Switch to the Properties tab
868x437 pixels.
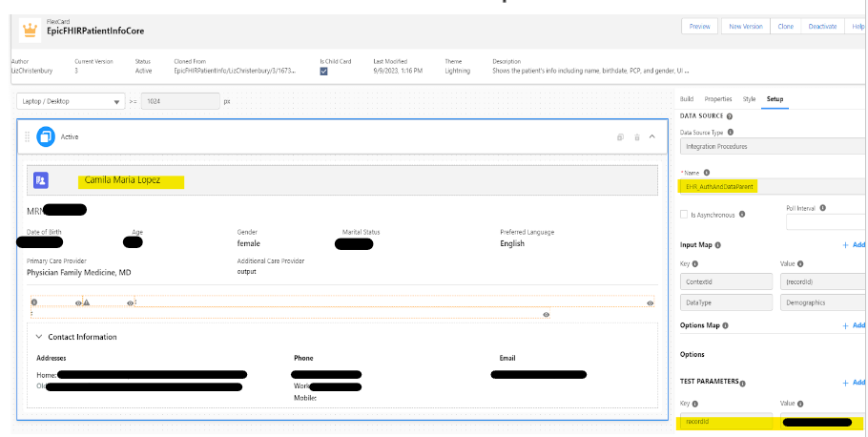click(x=718, y=99)
